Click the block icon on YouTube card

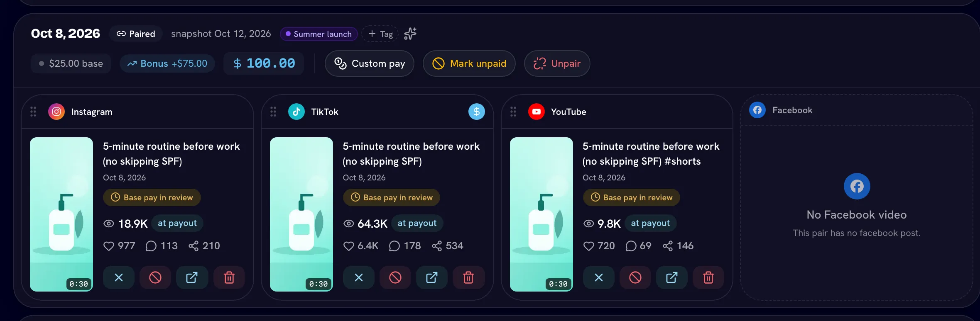tap(635, 277)
